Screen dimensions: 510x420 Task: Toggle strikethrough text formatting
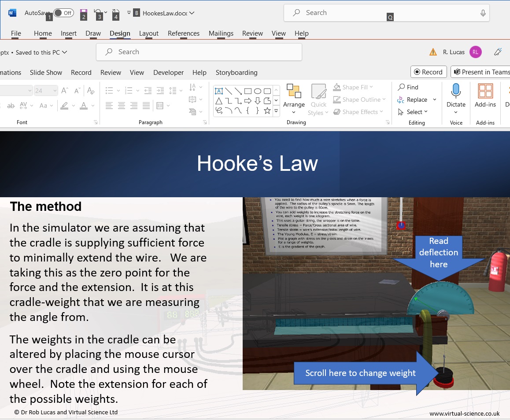click(x=11, y=106)
